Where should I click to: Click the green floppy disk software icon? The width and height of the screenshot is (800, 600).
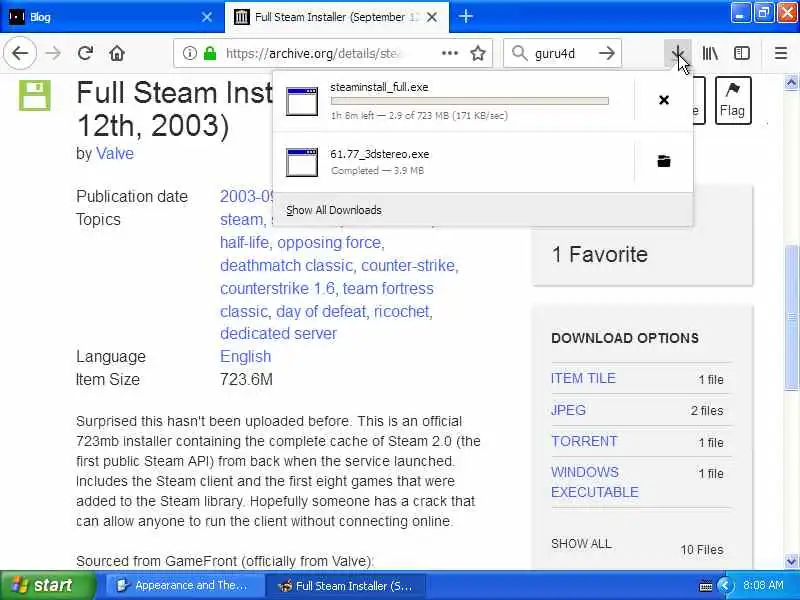35,95
